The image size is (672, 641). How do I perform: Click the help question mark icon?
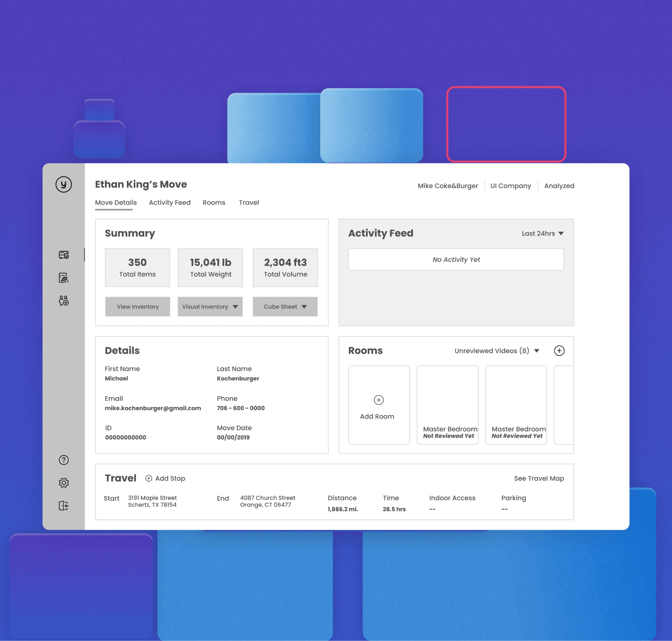click(x=64, y=460)
